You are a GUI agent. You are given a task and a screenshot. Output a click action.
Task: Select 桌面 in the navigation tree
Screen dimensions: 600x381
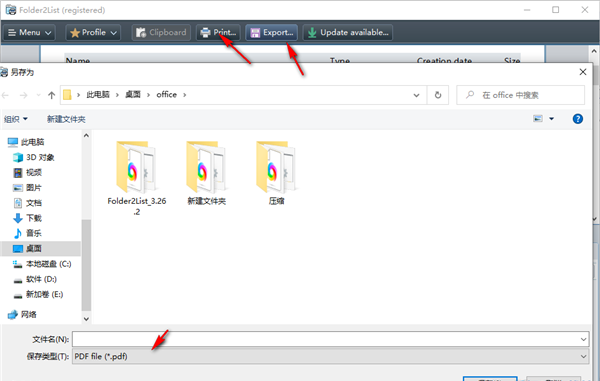[x=40, y=248]
